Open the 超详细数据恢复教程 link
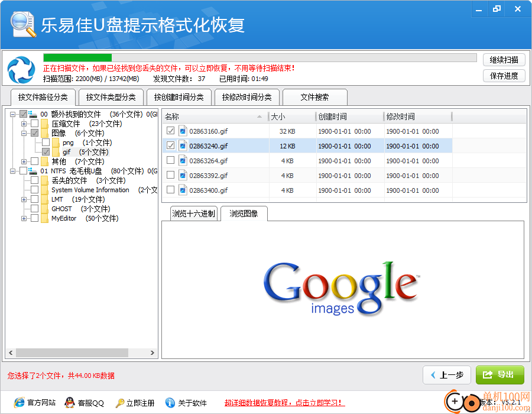 [284, 403]
